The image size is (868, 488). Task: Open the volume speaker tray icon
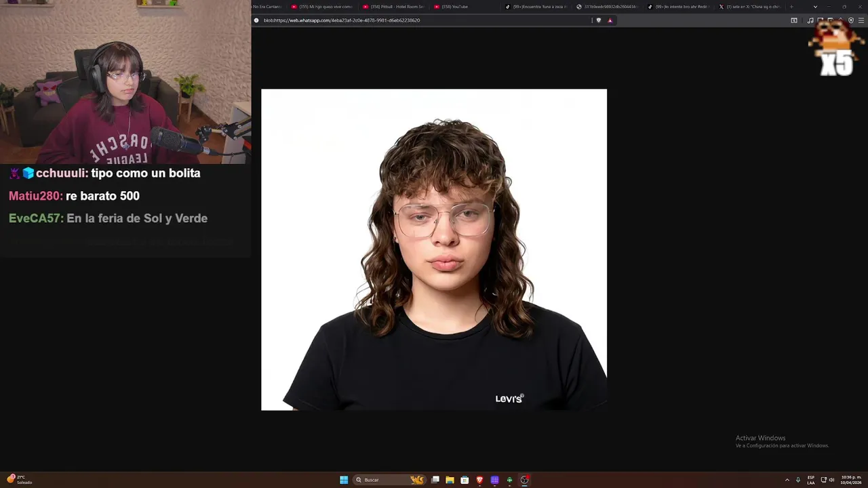pos(832,480)
